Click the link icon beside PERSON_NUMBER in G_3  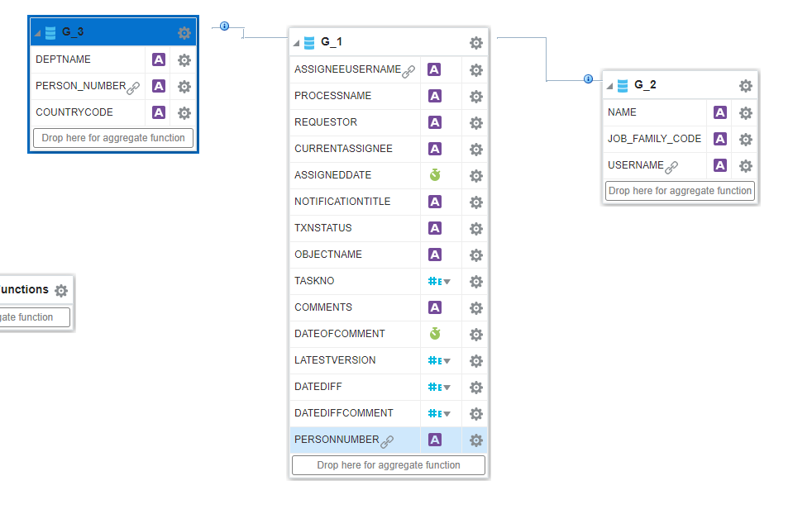click(x=134, y=87)
